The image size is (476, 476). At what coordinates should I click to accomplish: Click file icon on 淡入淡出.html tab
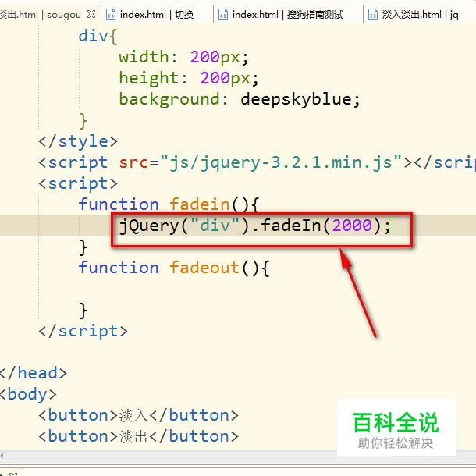tap(373, 14)
